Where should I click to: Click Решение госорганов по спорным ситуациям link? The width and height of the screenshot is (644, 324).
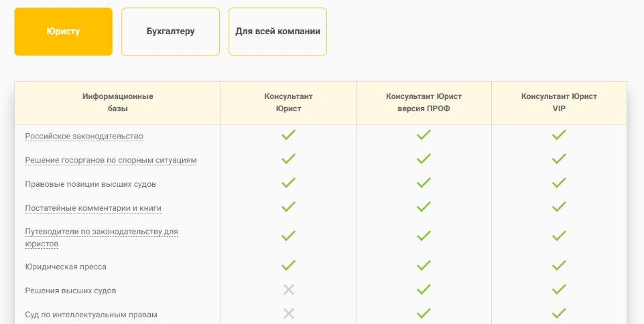111,161
